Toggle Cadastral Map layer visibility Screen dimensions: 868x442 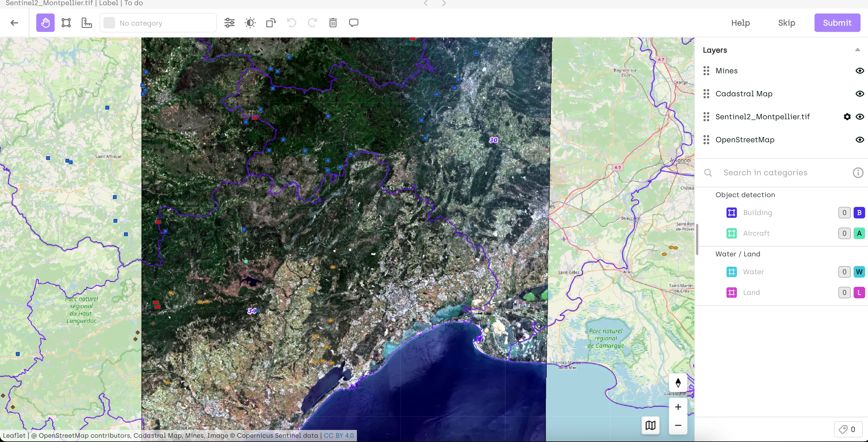[860, 94]
